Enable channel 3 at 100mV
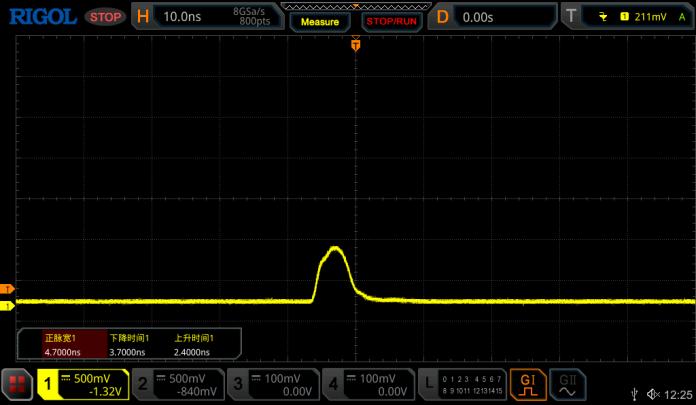The height and width of the screenshot is (405, 696). (x=273, y=384)
